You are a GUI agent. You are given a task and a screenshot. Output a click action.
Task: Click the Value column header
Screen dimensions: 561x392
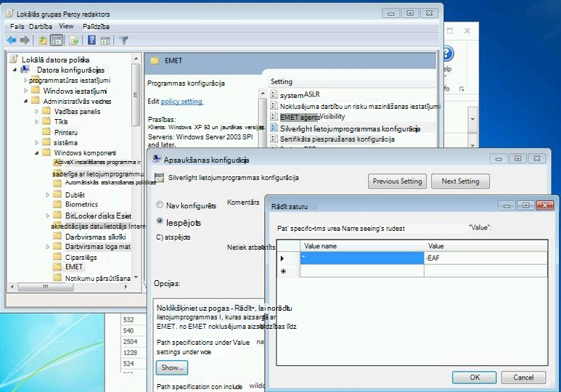pos(486,246)
